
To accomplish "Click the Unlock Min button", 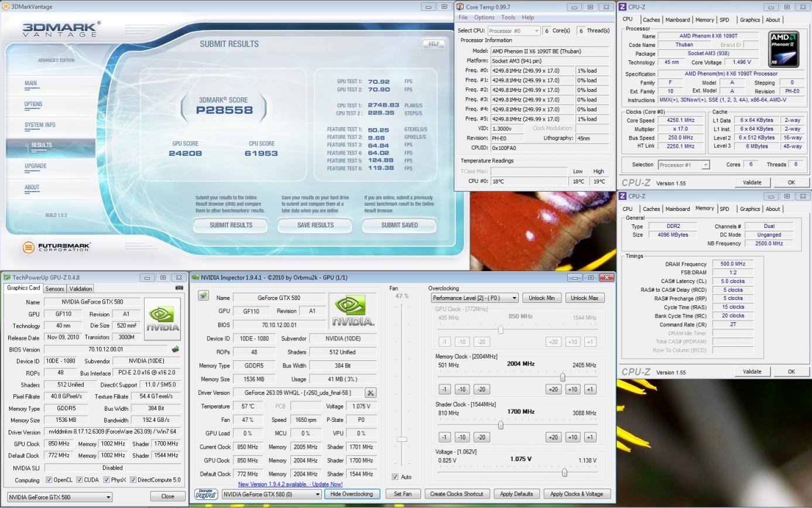I will 542,298.
